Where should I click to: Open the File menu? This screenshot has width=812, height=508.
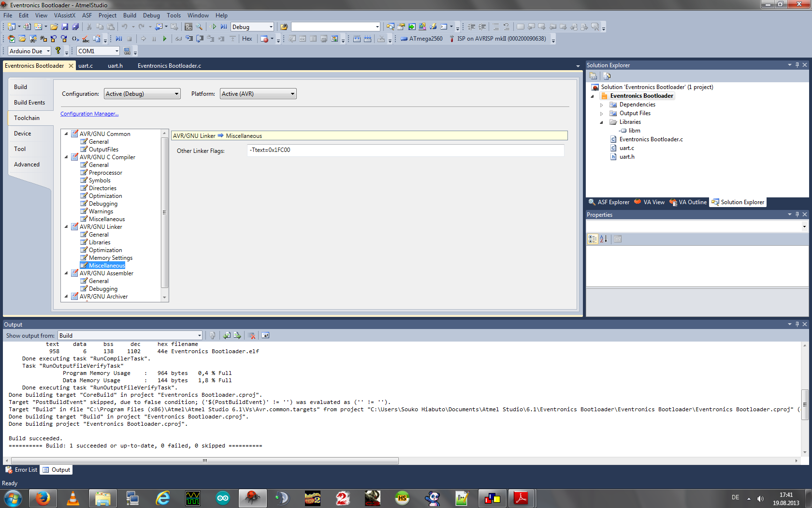[8, 15]
